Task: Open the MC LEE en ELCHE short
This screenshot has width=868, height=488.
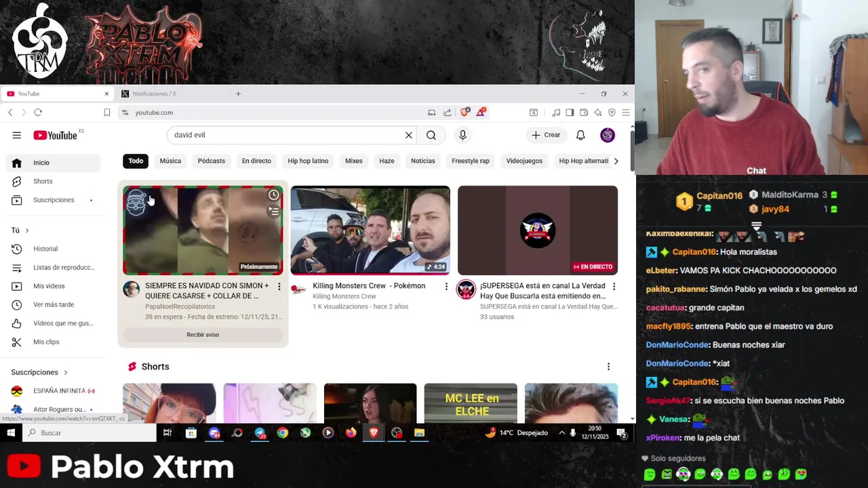Action: [x=471, y=403]
